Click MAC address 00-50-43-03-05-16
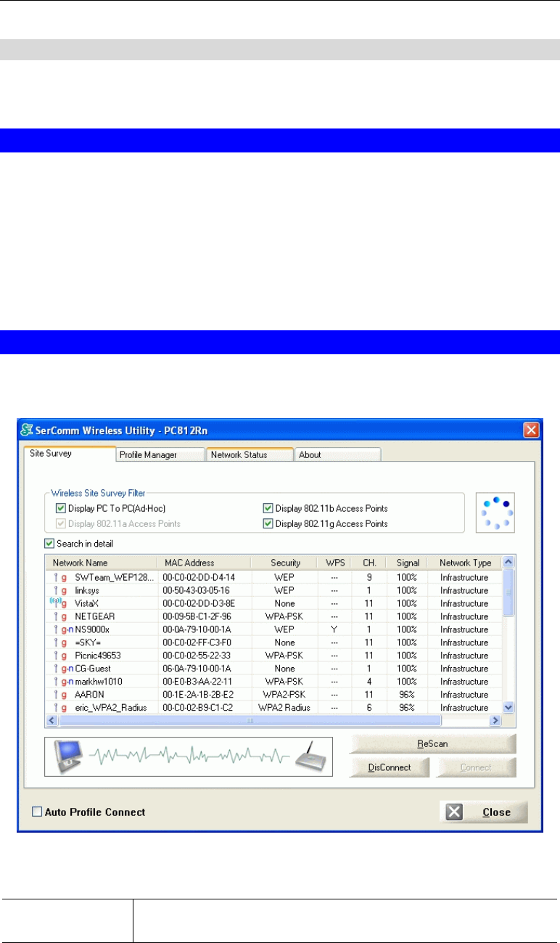 [197, 590]
